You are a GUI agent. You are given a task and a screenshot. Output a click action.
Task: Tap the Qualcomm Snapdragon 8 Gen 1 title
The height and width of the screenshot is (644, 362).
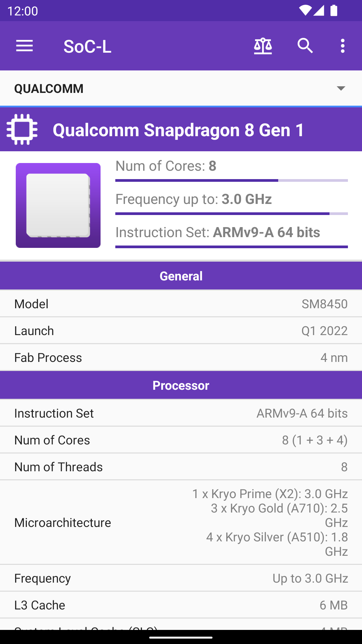[x=178, y=130]
